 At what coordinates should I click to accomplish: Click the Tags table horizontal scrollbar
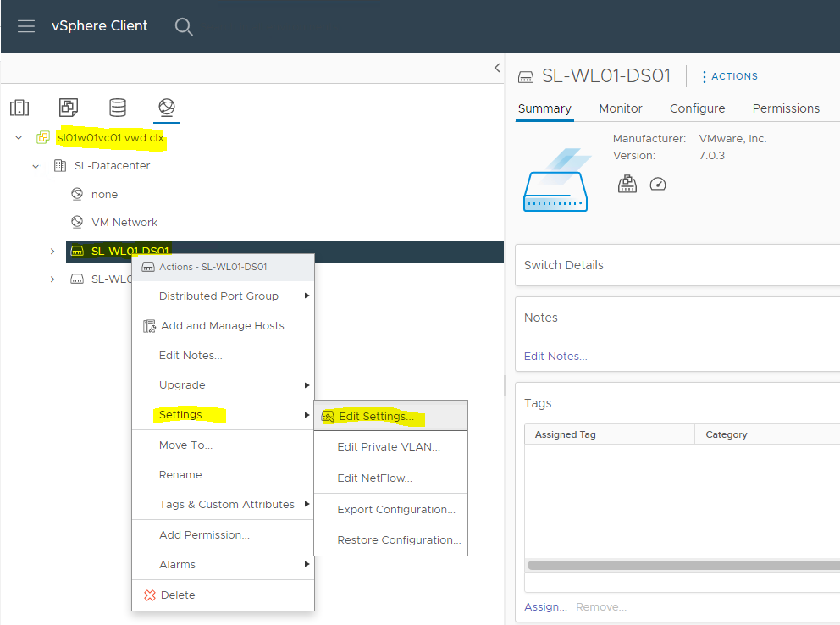683,565
